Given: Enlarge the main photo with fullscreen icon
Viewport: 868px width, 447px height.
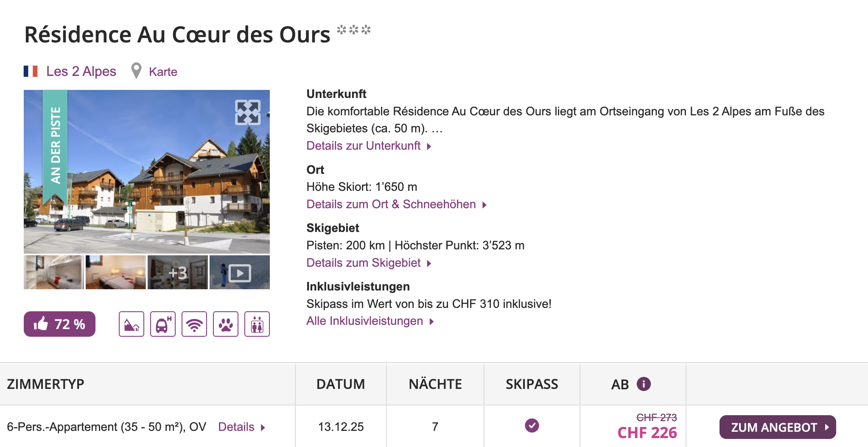Looking at the screenshot, I should point(248,112).
